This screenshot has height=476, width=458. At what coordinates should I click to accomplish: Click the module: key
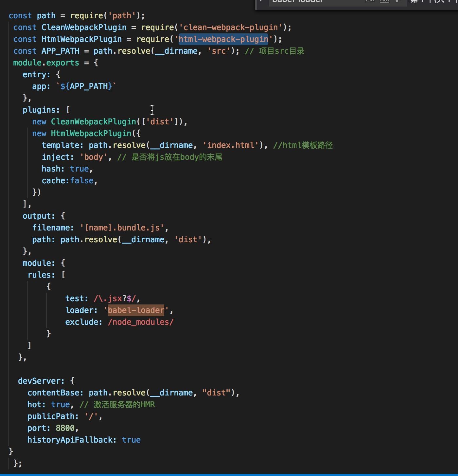click(39, 263)
